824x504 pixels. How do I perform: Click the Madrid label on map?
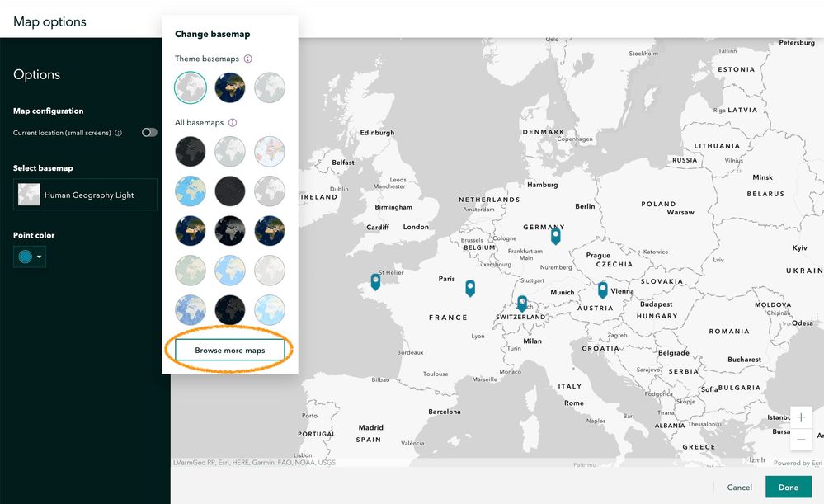371,428
